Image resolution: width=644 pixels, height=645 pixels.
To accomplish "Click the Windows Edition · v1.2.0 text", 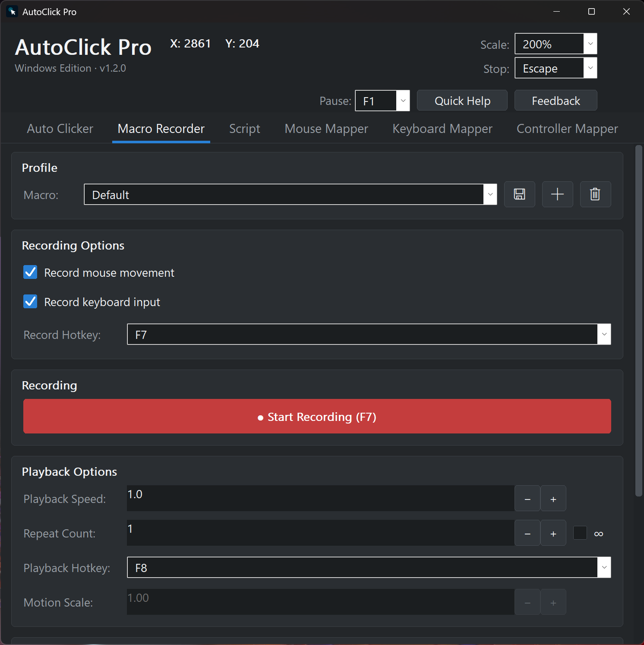I will tap(70, 68).
